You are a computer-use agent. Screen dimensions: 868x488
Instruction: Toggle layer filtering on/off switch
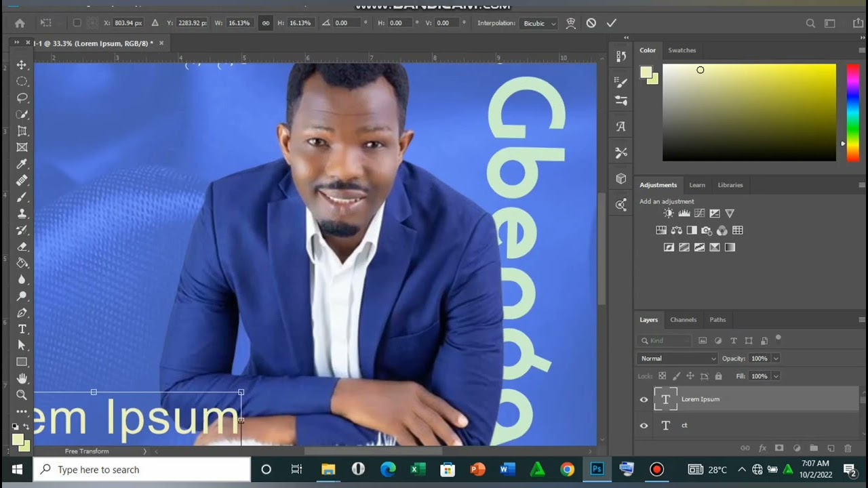[778, 338]
